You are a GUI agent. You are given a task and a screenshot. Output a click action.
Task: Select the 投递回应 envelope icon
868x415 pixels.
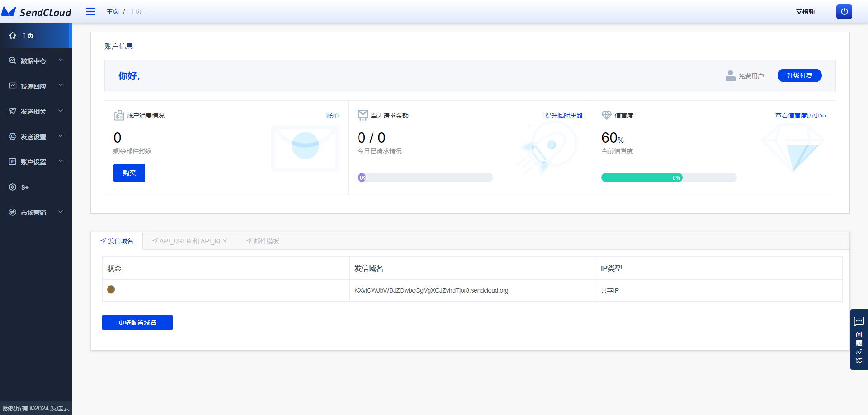[x=12, y=85]
